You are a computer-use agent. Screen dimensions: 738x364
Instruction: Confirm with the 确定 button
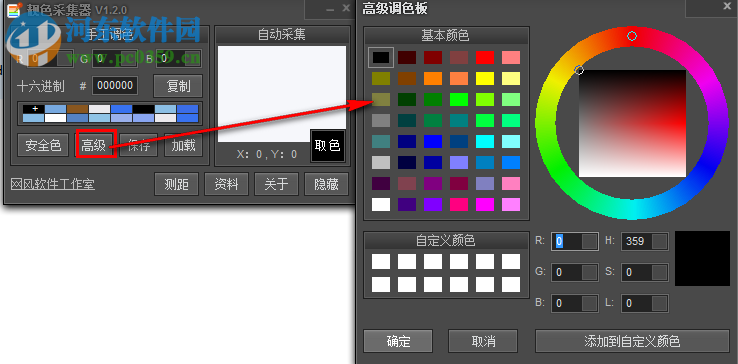pyautogui.click(x=398, y=341)
